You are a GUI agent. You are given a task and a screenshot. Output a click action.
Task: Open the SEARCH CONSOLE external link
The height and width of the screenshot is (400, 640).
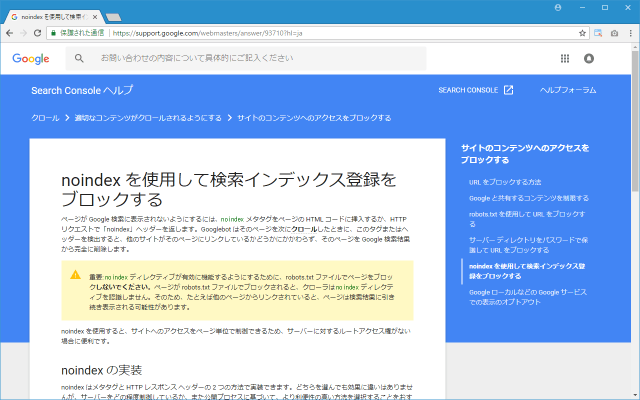pos(475,90)
